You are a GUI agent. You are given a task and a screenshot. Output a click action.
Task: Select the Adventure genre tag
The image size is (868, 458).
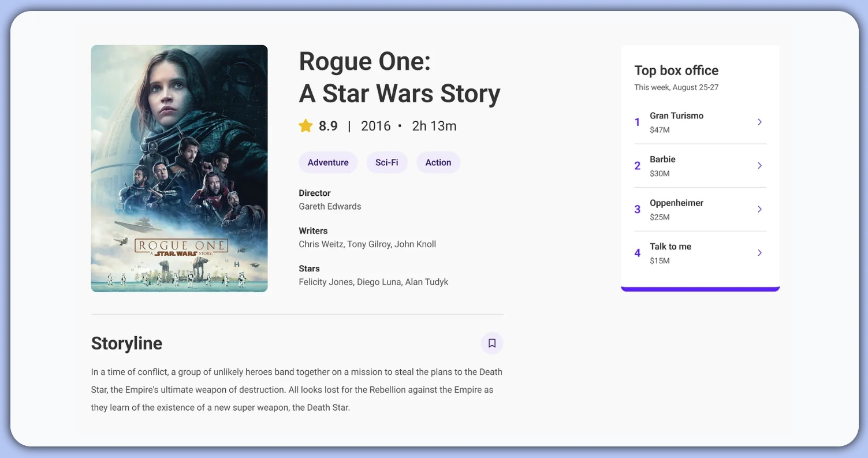click(x=328, y=162)
